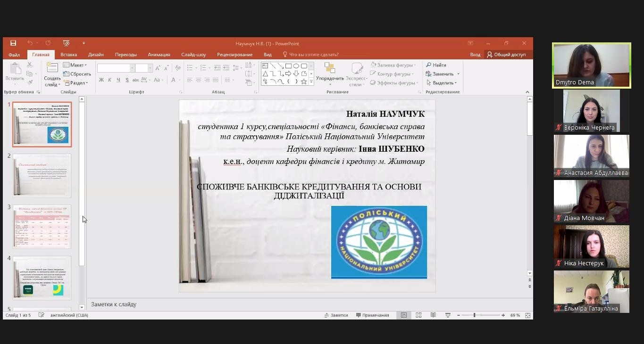
Task: Click the Find (Найти) magnifier button
Action: tap(436, 65)
